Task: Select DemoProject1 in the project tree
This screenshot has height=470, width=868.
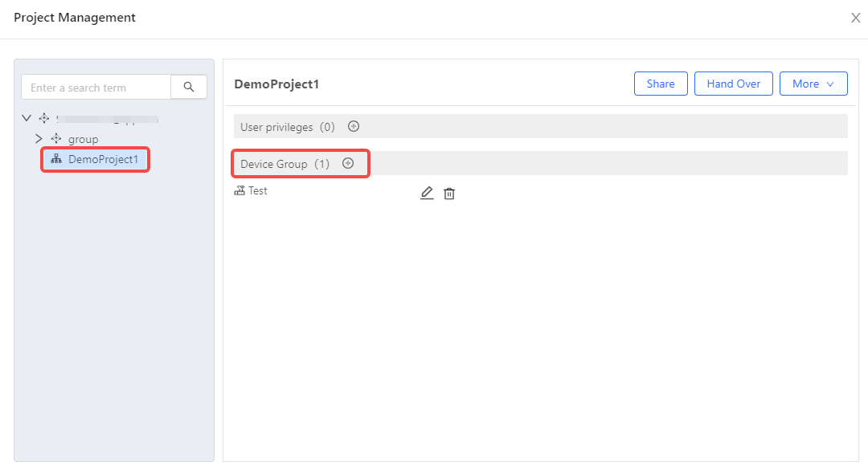Action: tap(103, 160)
